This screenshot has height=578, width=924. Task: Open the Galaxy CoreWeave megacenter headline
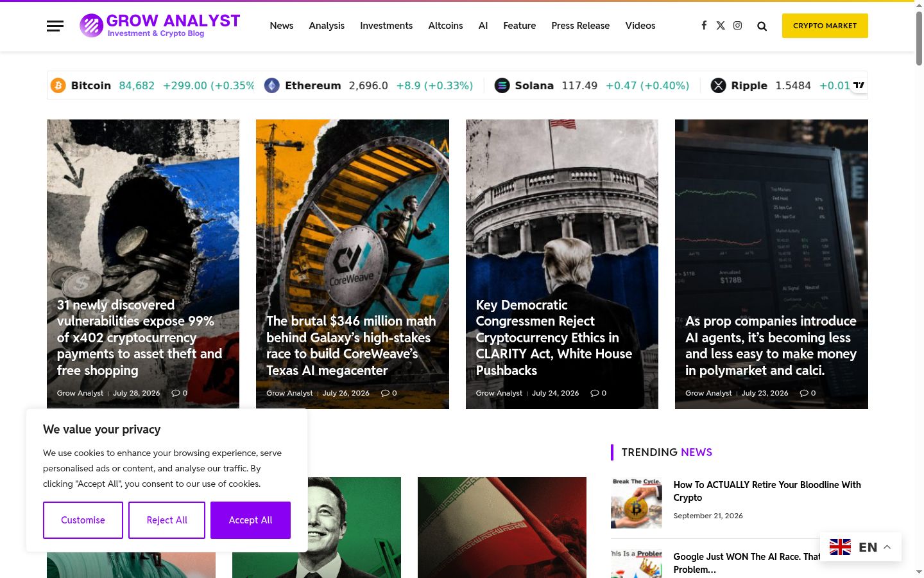coord(351,346)
